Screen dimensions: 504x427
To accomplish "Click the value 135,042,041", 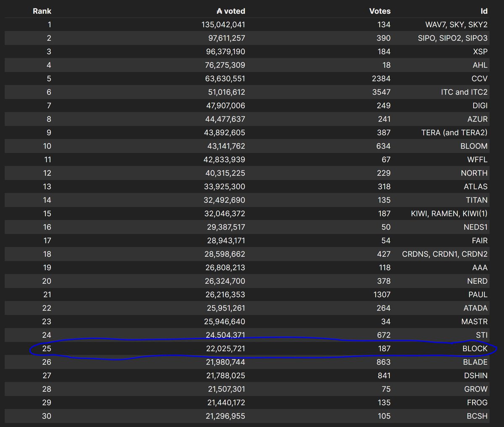I will pyautogui.click(x=223, y=25).
